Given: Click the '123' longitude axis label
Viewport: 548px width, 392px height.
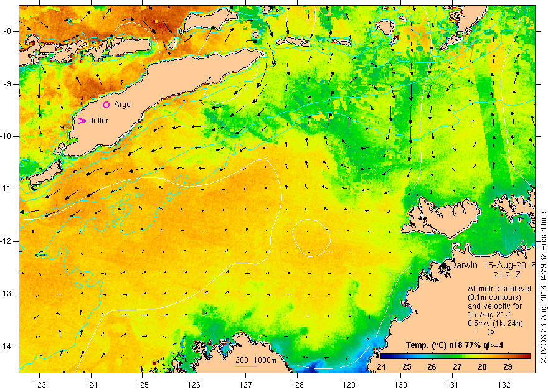Looking at the screenshot, I should tap(39, 385).
